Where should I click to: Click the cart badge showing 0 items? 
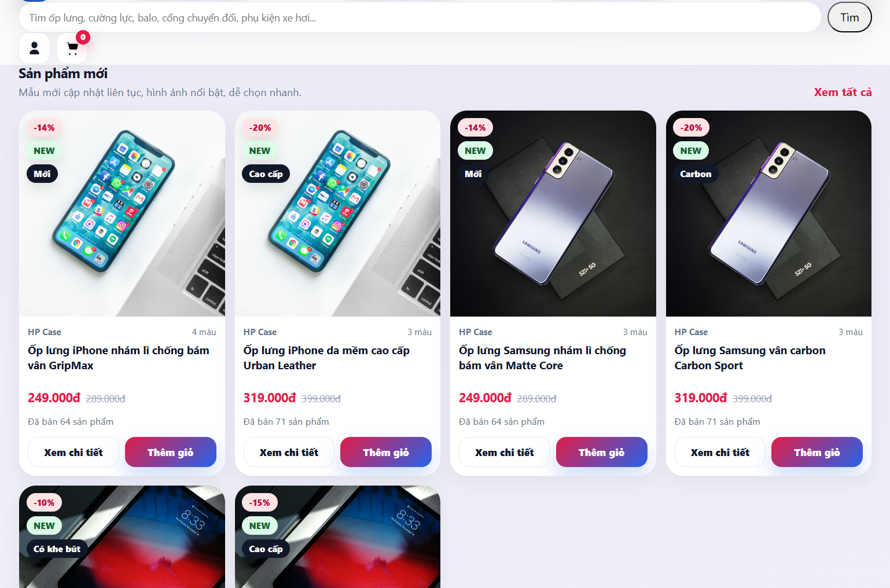[x=82, y=38]
